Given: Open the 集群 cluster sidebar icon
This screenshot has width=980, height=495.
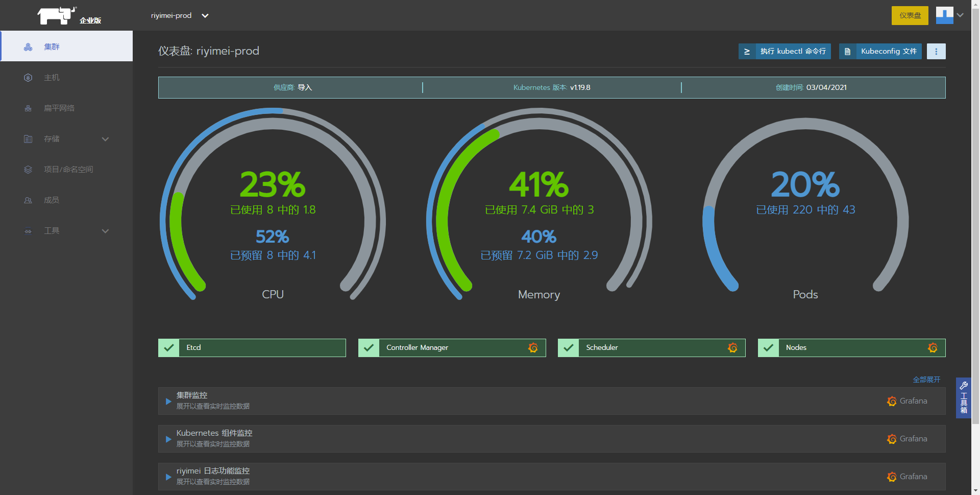Looking at the screenshot, I should point(28,47).
